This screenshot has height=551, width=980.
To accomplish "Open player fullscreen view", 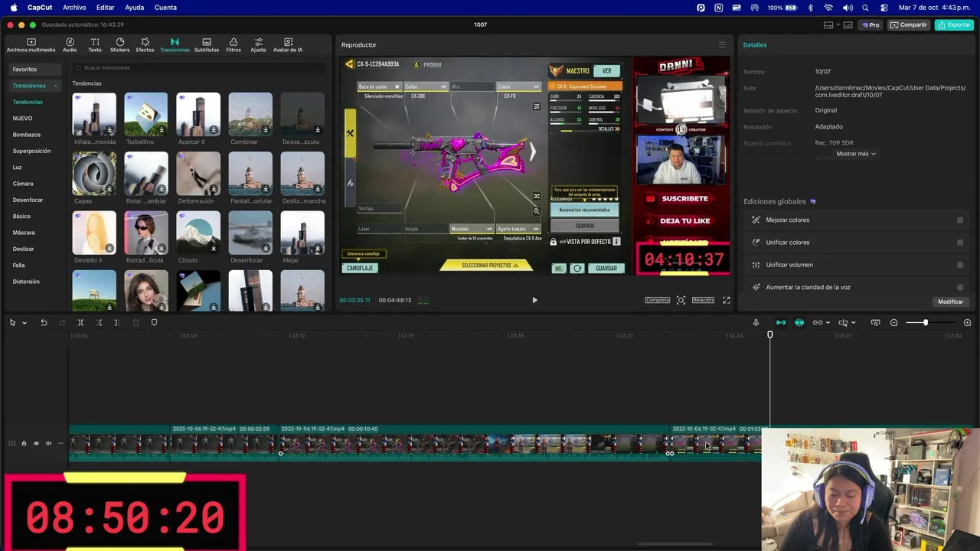I will [727, 300].
